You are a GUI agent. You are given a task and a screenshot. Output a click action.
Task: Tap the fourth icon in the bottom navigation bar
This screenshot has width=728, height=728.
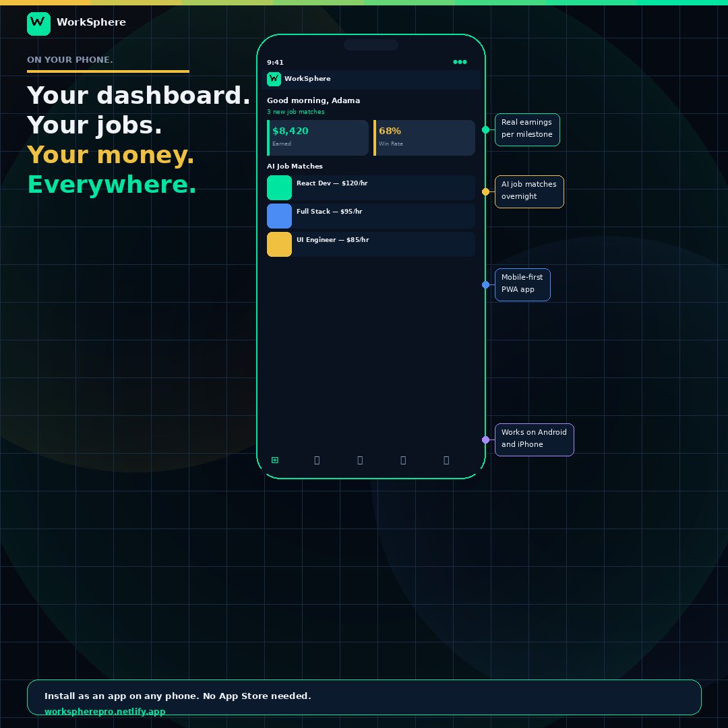point(403,460)
